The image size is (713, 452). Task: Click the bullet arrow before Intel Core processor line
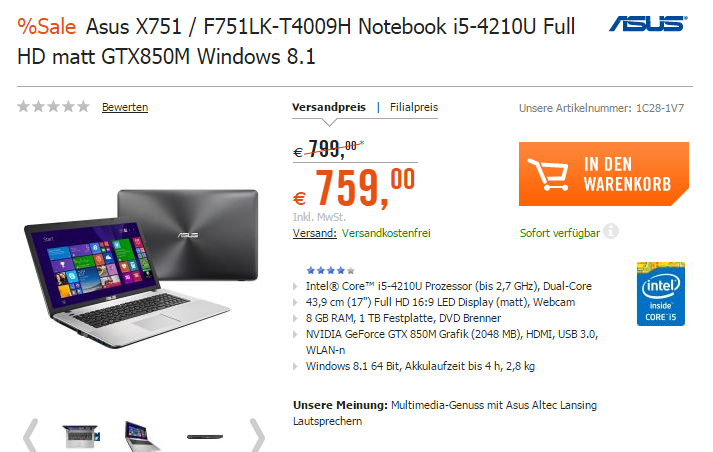296,286
